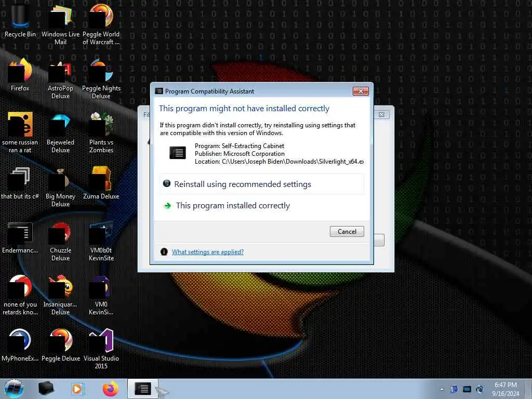Open the Action Center flag tray icon

tap(454, 389)
